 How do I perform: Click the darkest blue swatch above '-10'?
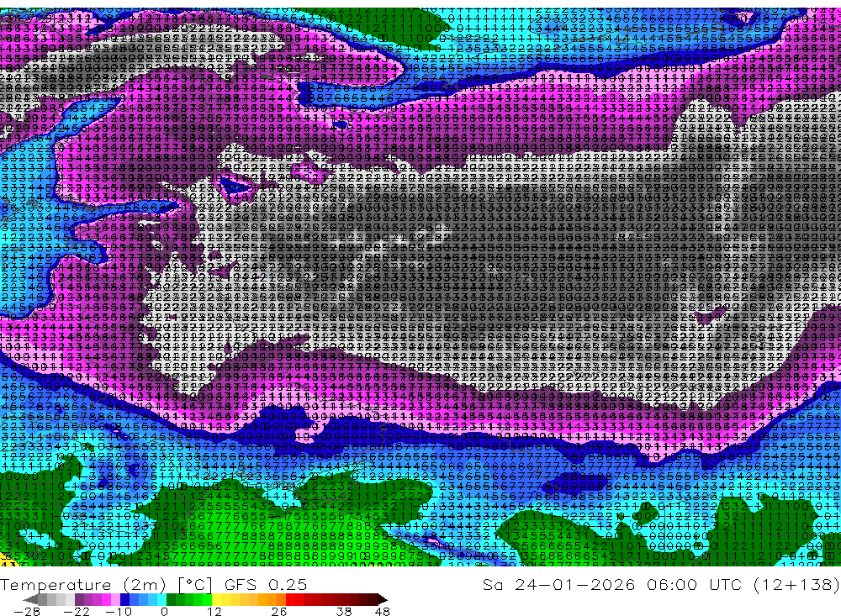[124, 599]
